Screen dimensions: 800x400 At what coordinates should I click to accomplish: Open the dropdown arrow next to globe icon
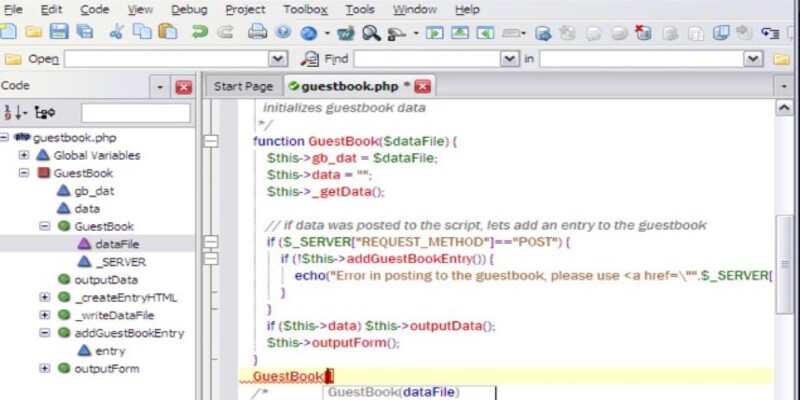point(327,34)
